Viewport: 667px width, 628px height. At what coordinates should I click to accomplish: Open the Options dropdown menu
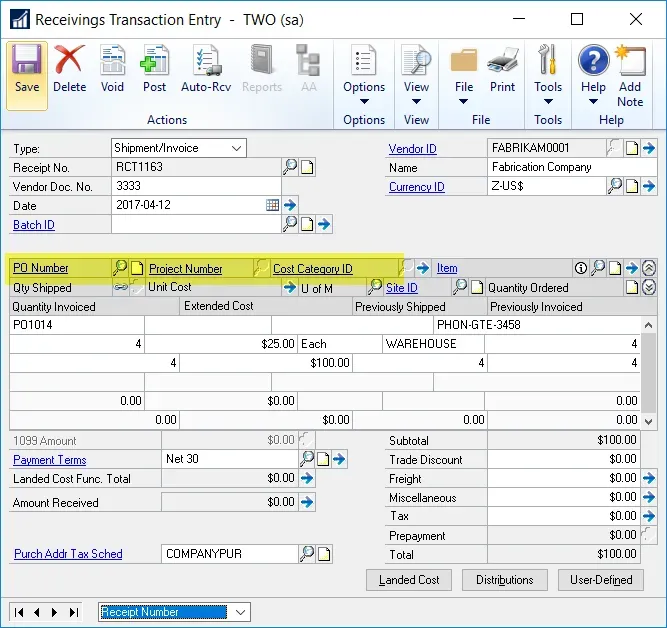[364, 88]
